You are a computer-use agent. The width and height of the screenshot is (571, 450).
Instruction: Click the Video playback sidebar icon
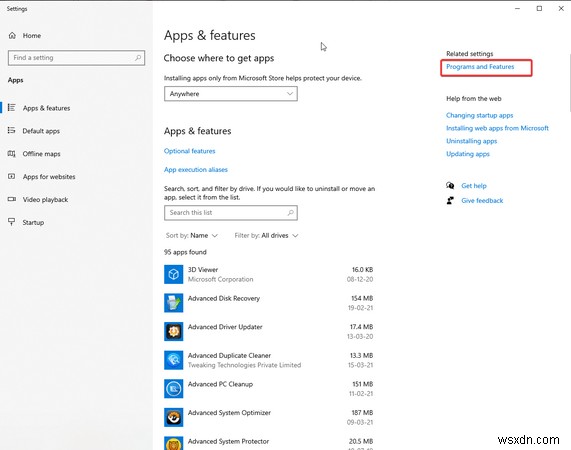click(12, 199)
